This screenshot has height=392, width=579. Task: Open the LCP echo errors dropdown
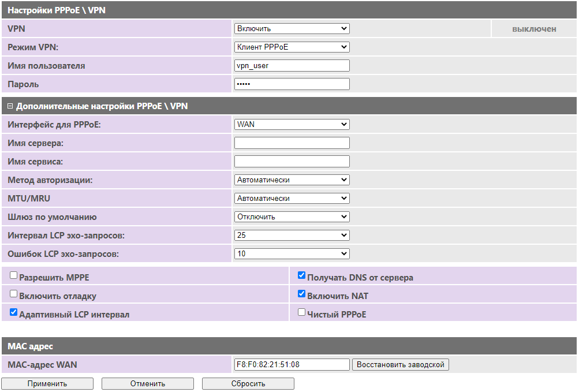292,253
